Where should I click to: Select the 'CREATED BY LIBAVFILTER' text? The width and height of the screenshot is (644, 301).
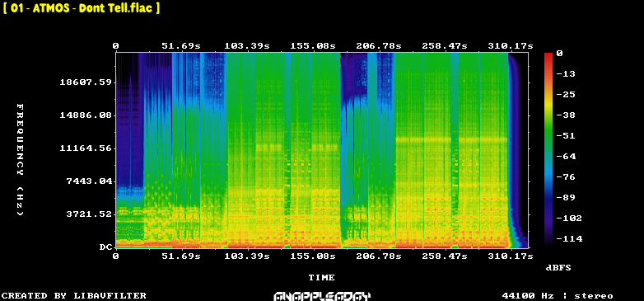pyautogui.click(x=74, y=296)
